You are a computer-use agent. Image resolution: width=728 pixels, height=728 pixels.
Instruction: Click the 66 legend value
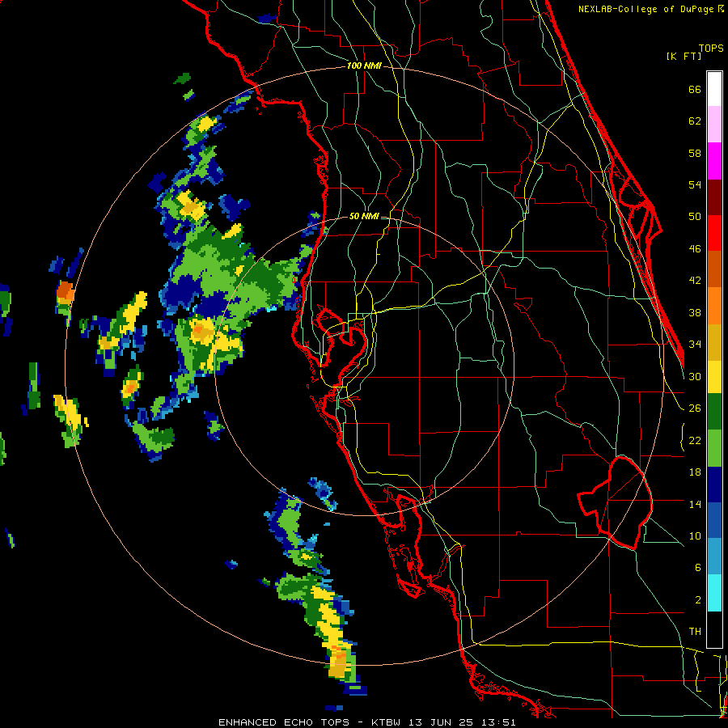click(x=695, y=90)
